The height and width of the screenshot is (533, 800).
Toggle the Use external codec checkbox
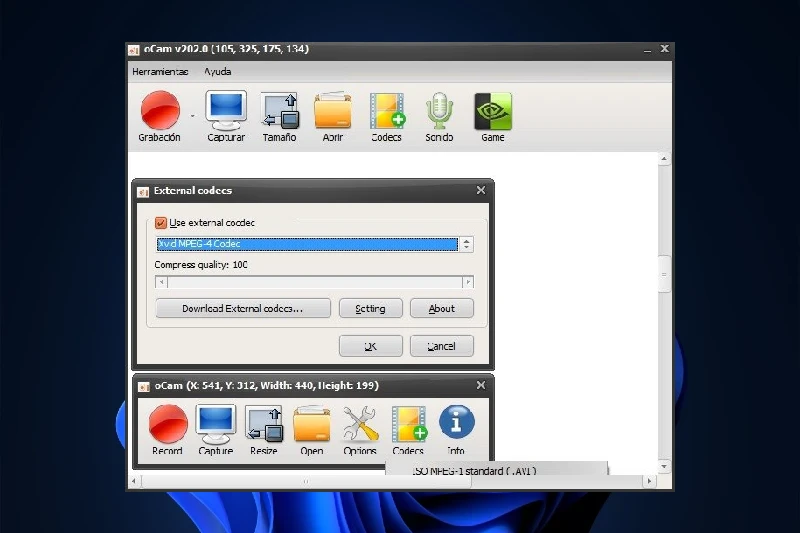tap(161, 223)
